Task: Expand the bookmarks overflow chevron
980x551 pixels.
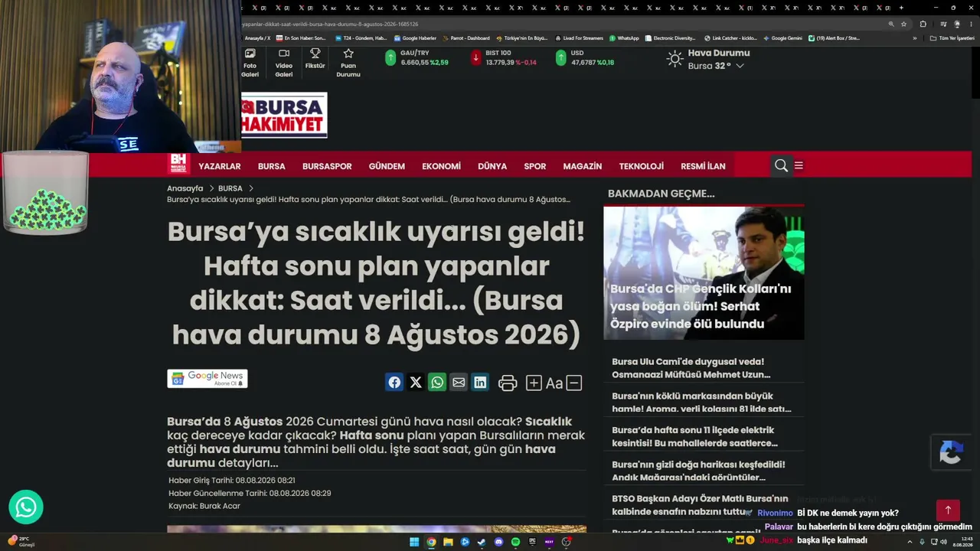Action: [914, 38]
